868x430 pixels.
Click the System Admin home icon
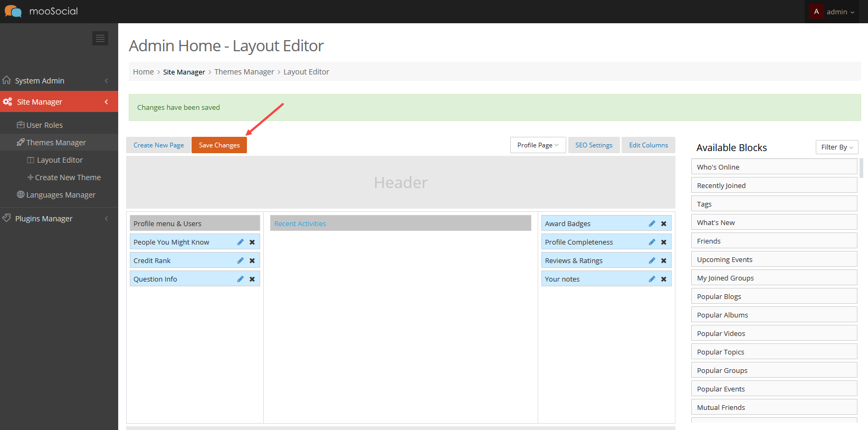coord(7,80)
